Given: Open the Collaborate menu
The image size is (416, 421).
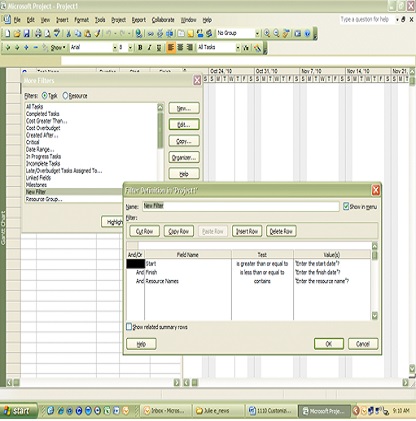Looking at the screenshot, I should point(163,20).
